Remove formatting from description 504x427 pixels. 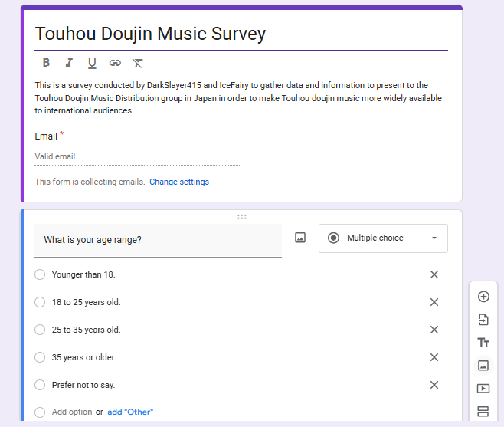click(138, 63)
